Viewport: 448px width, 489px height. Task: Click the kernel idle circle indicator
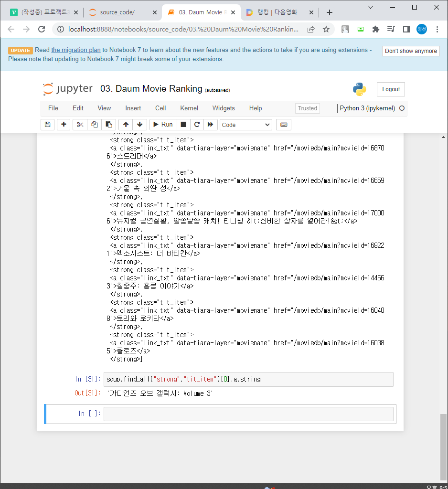(402, 108)
